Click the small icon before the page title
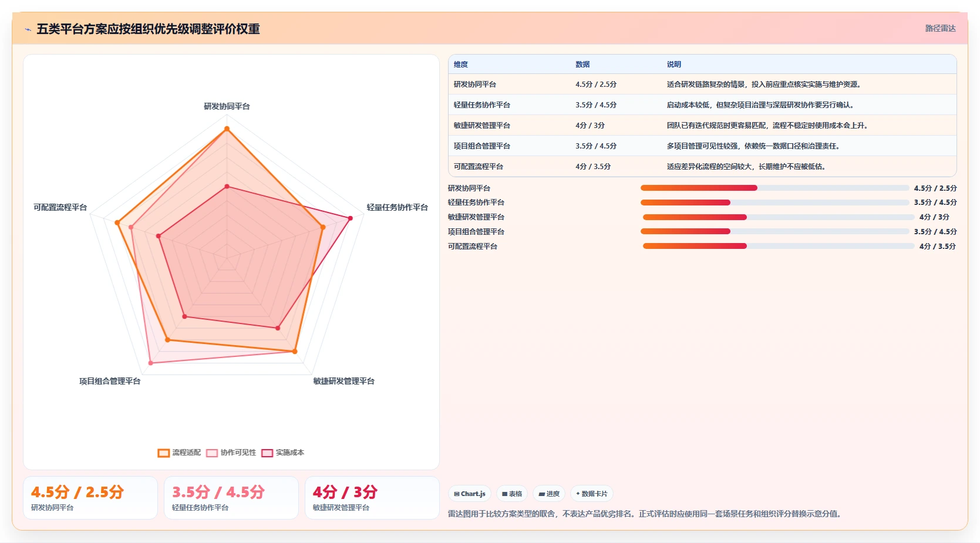The image size is (980, 543). click(28, 29)
